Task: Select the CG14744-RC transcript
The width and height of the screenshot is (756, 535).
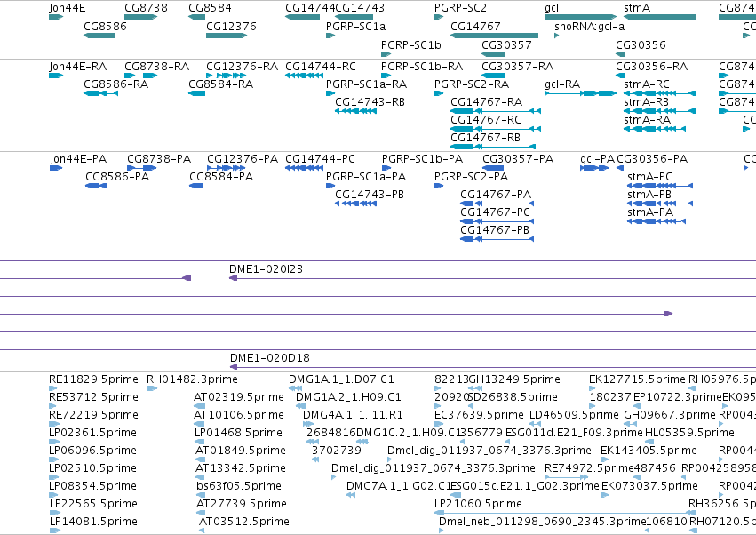Action: tap(304, 76)
